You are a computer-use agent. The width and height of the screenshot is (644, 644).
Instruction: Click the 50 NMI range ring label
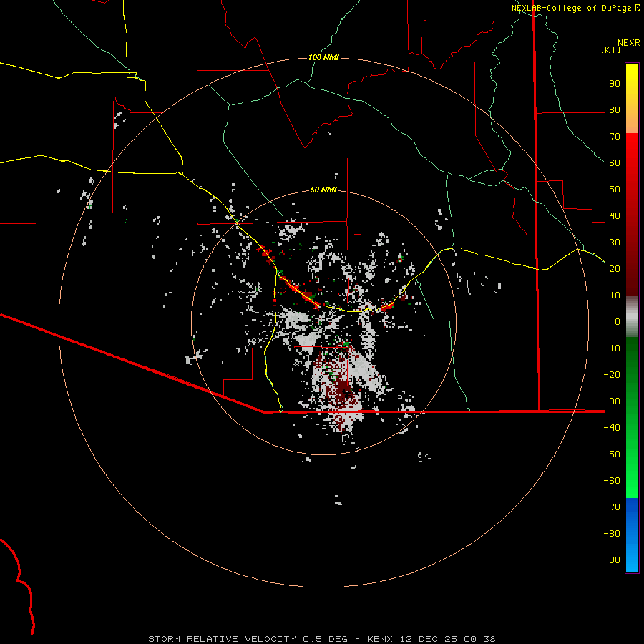323,190
